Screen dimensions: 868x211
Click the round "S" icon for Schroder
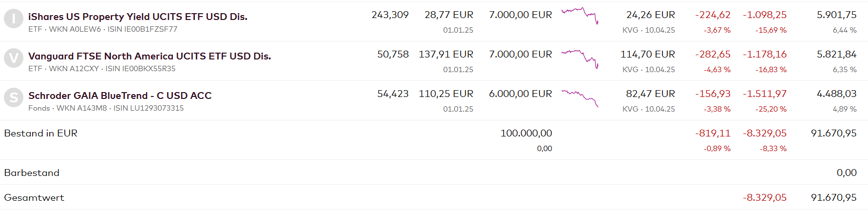[14, 98]
